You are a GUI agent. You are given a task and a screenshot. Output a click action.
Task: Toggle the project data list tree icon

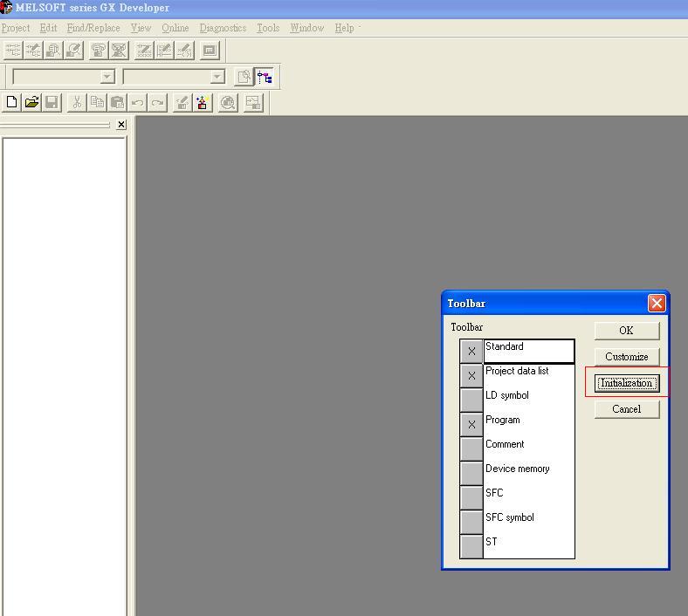pyautogui.click(x=264, y=77)
